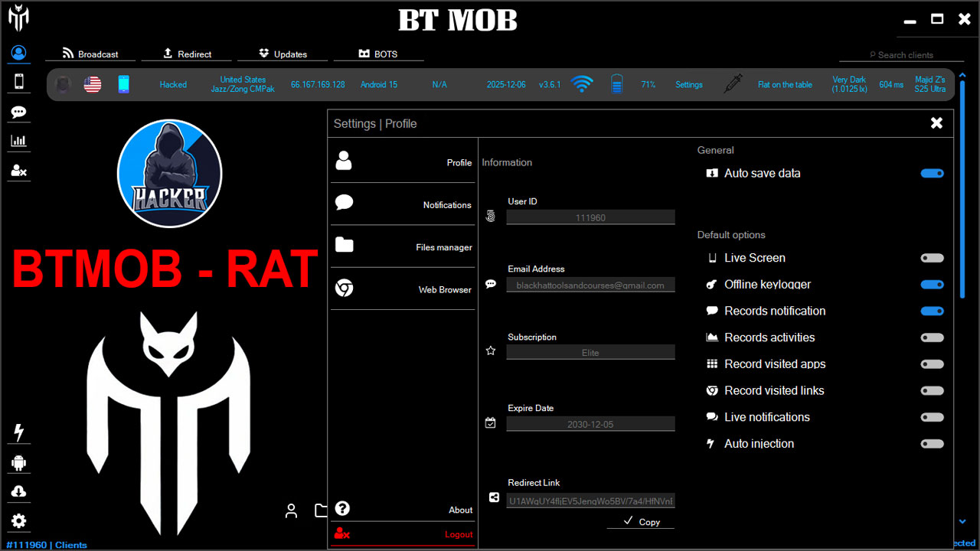Enable the Live Screen option

(x=932, y=258)
